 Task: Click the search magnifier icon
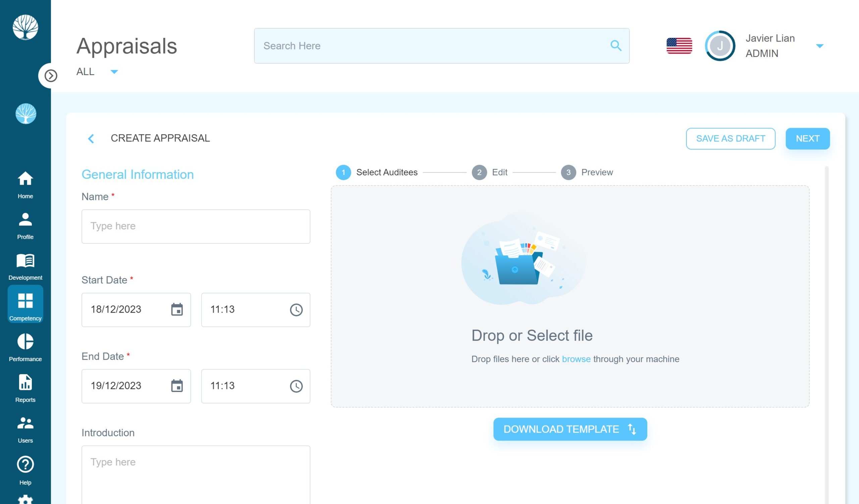coord(616,46)
